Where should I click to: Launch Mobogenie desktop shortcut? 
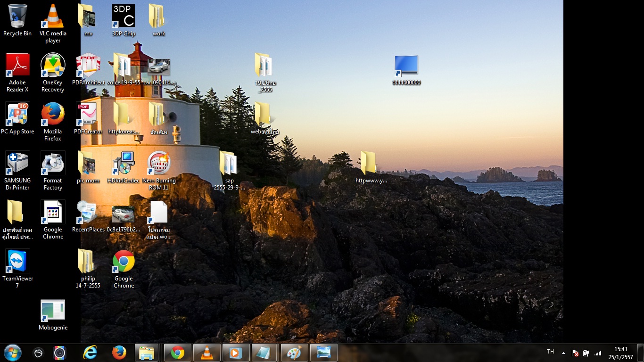[53, 314]
